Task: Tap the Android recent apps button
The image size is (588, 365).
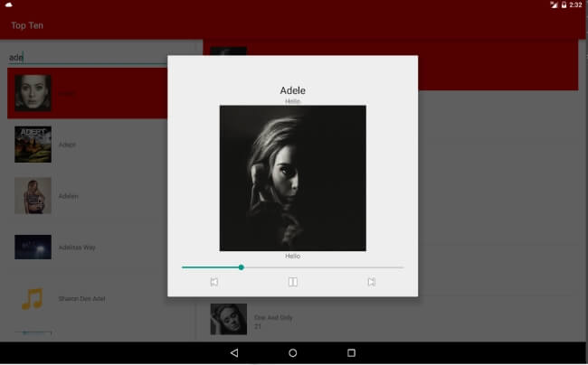Action: tap(351, 352)
